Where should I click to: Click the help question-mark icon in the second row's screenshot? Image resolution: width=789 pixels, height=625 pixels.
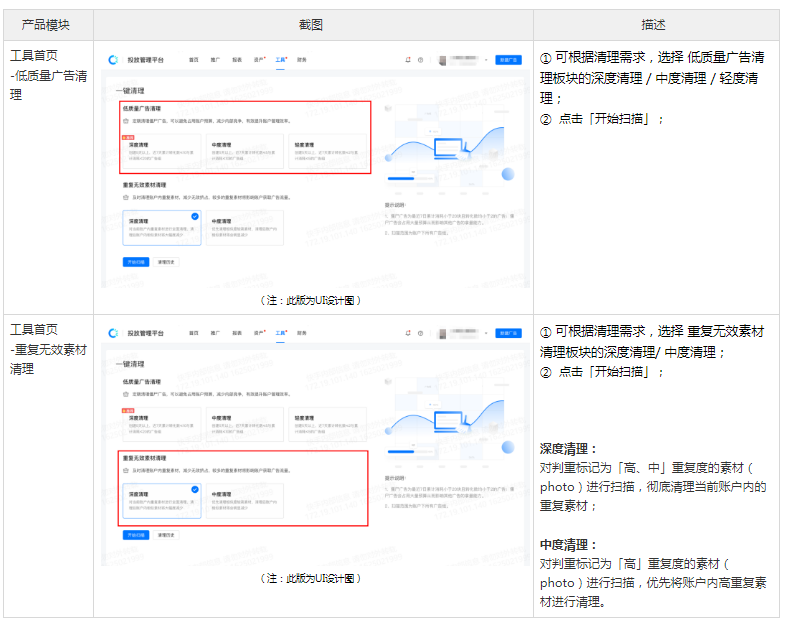coord(420,332)
